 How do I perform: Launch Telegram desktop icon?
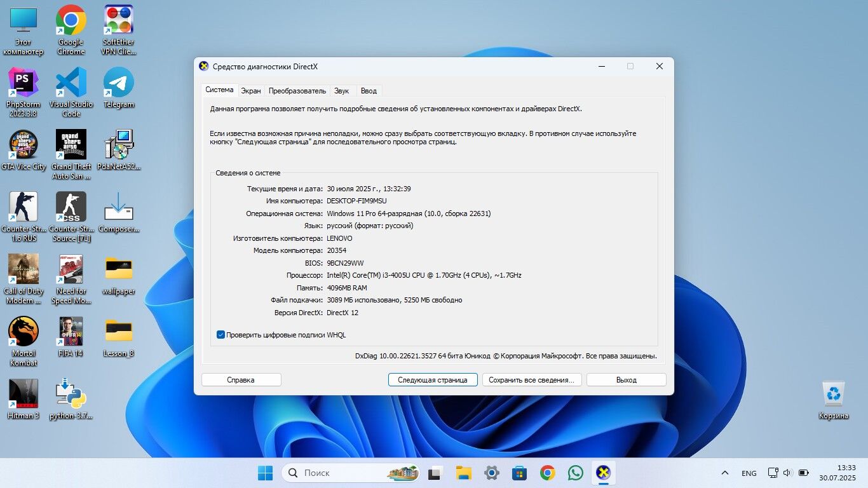click(119, 88)
